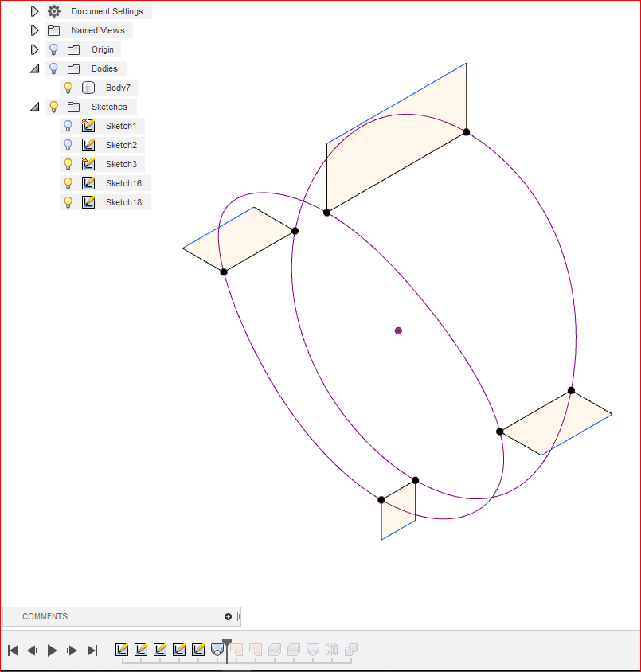Click the Sketch1 sketch icon in browser
This screenshot has height=672, width=641.
click(88, 126)
